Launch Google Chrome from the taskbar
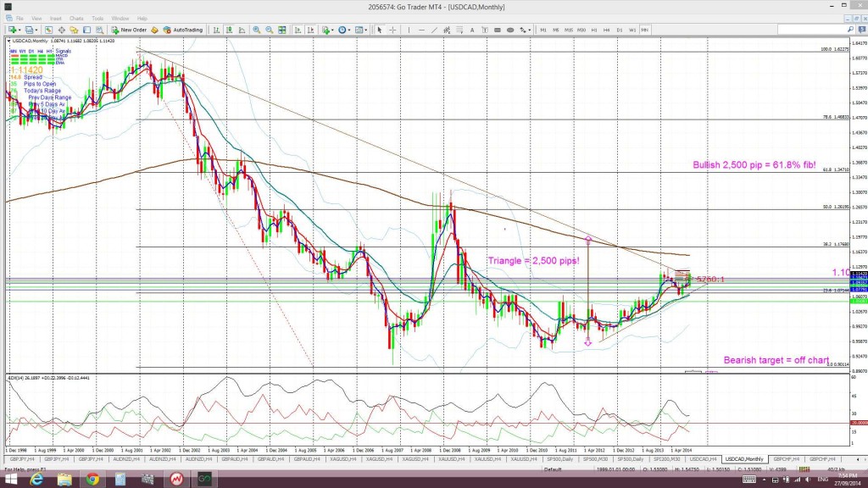868x488 pixels. coord(92,480)
